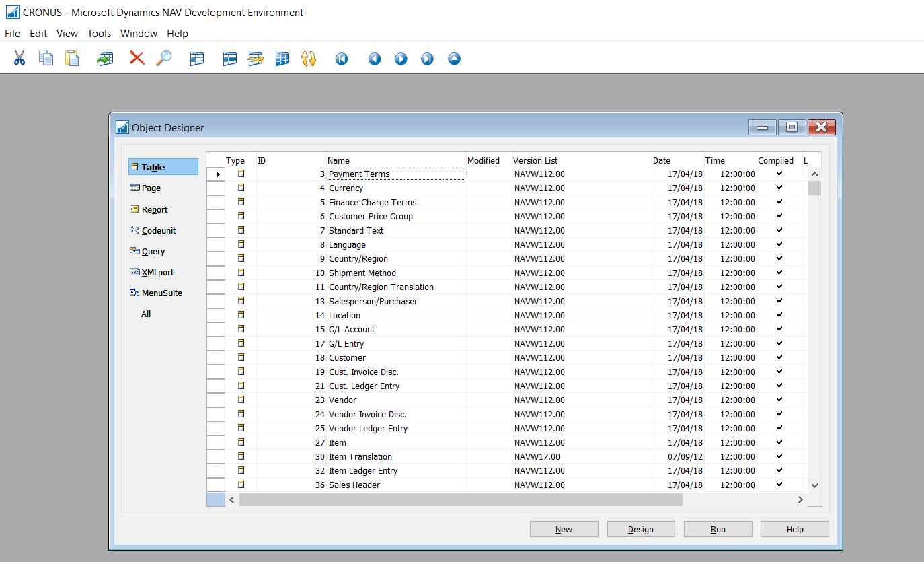
Task: Click the Version List column header
Action: [582, 160]
